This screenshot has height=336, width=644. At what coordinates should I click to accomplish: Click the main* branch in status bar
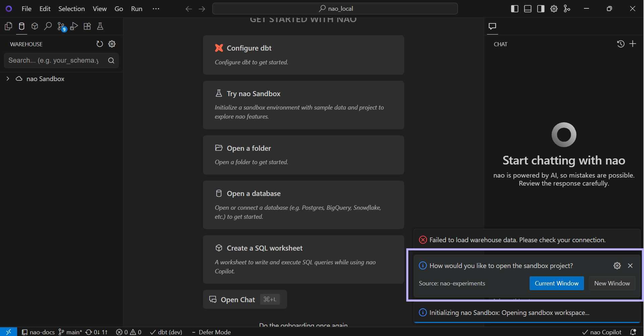tap(70, 332)
